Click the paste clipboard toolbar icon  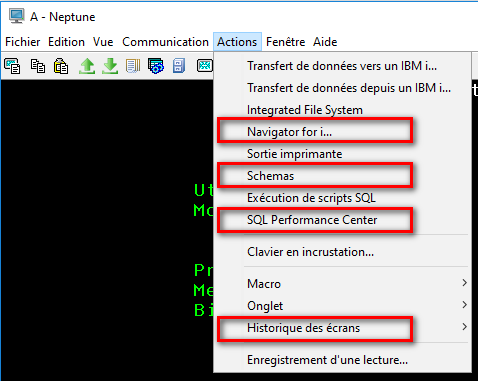[x=61, y=66]
